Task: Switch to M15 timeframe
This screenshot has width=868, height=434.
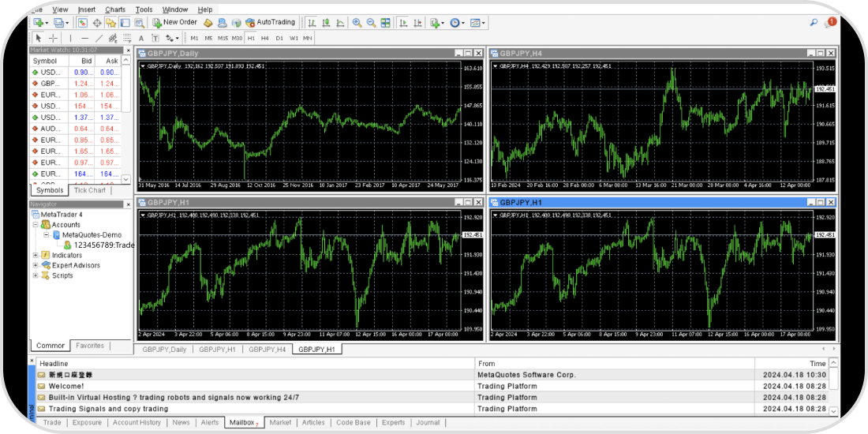Action: [223, 38]
